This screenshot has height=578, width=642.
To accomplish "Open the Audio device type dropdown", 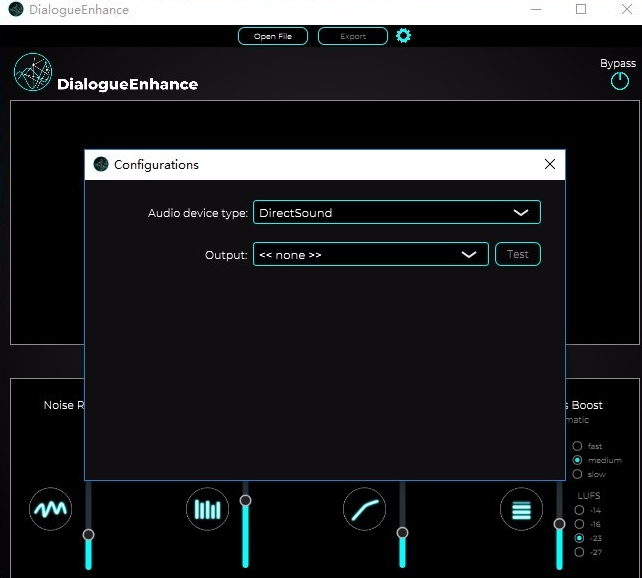I will click(x=397, y=212).
